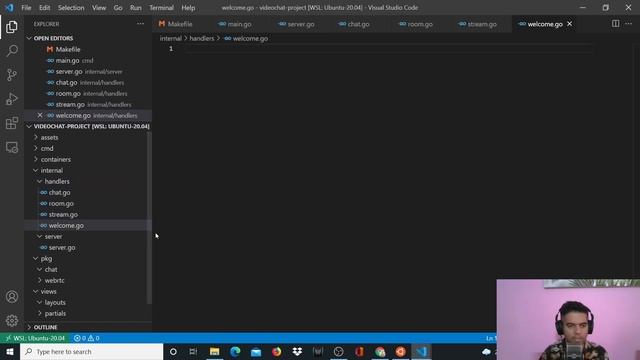
Task: Open Remote Explorer view
Action: pyautogui.click(x=12, y=147)
